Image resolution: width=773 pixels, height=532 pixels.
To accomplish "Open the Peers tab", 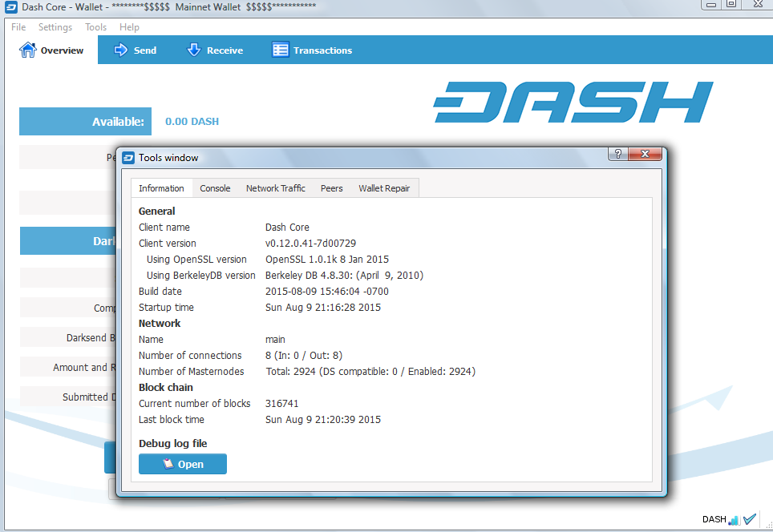I will click(x=331, y=188).
